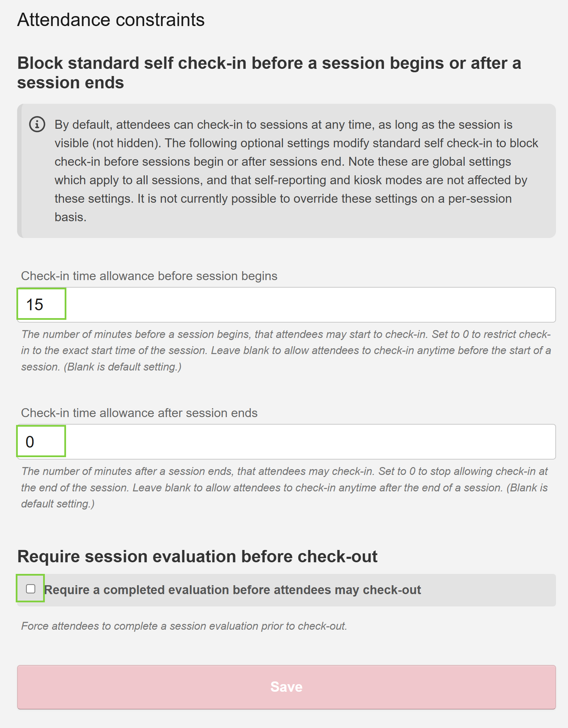Click the value 15 in the before-session field
Viewport: 568px width, 728px height.
(35, 304)
